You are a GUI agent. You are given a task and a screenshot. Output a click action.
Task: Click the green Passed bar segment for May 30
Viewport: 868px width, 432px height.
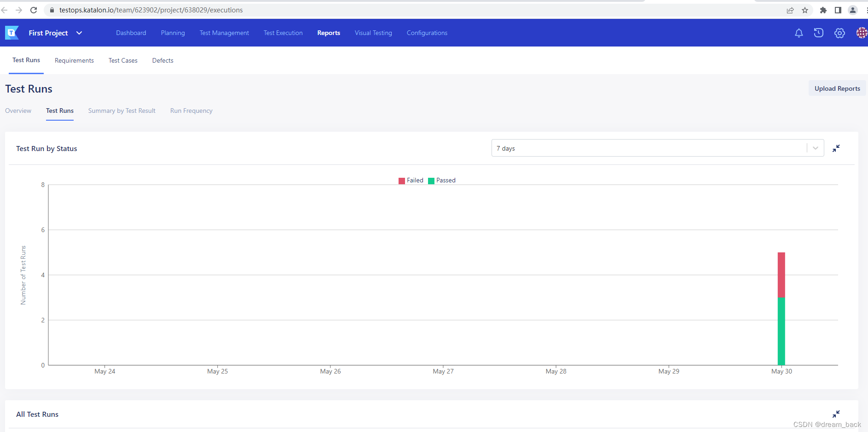(x=781, y=331)
